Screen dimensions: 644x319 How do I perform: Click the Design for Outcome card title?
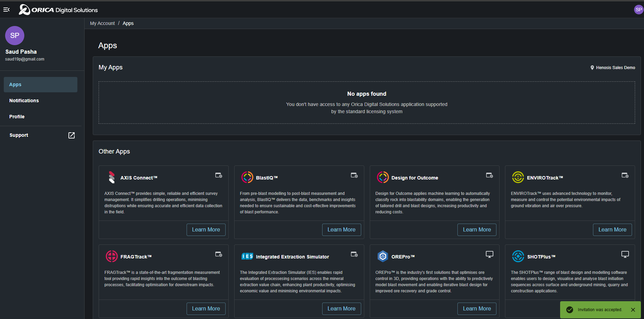click(415, 178)
